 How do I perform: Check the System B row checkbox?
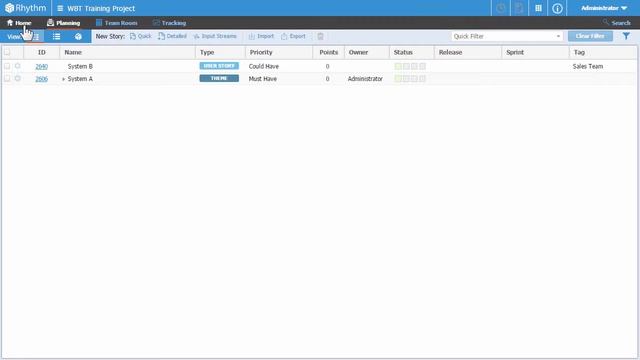tap(7, 66)
